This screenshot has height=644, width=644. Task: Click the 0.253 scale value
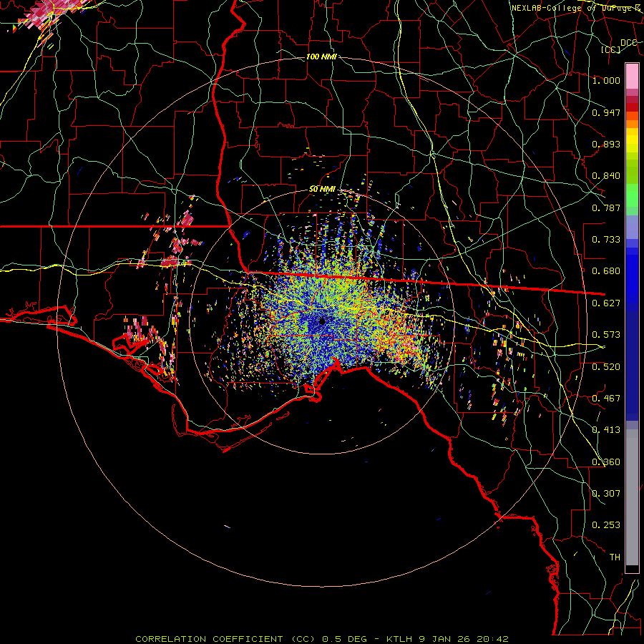(606, 525)
